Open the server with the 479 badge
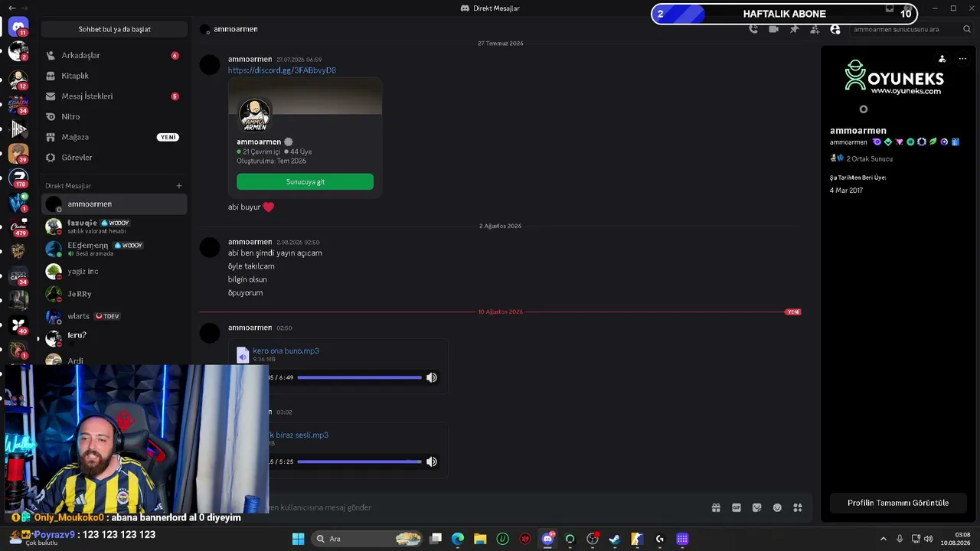 point(18,227)
